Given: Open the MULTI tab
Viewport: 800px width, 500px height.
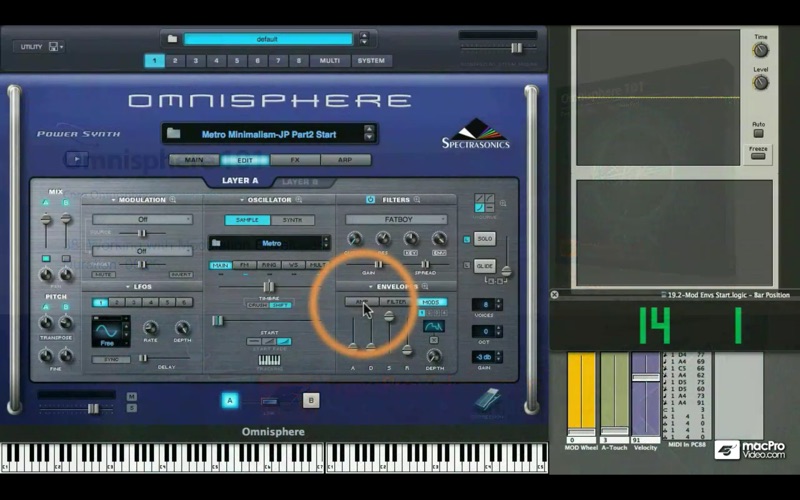Looking at the screenshot, I should coord(330,61).
